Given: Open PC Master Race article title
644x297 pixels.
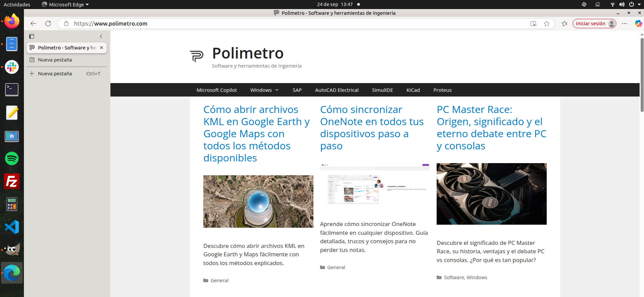Looking at the screenshot, I should pyautogui.click(x=492, y=127).
